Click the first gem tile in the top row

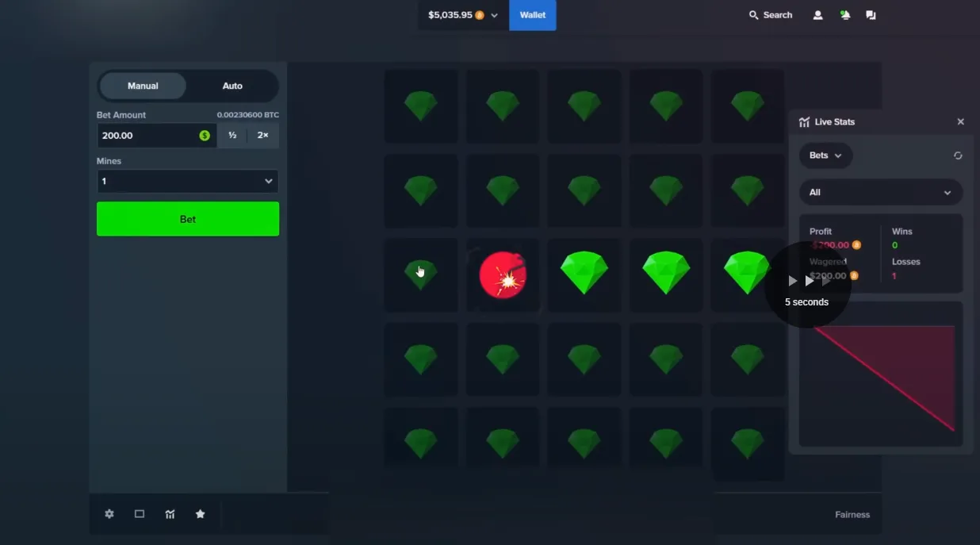[421, 106]
